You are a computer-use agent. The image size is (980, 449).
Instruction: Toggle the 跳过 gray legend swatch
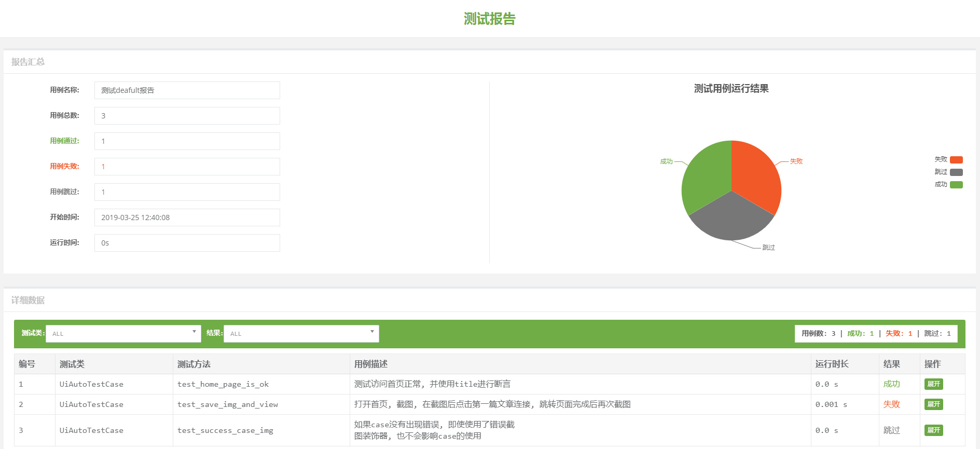click(956, 172)
